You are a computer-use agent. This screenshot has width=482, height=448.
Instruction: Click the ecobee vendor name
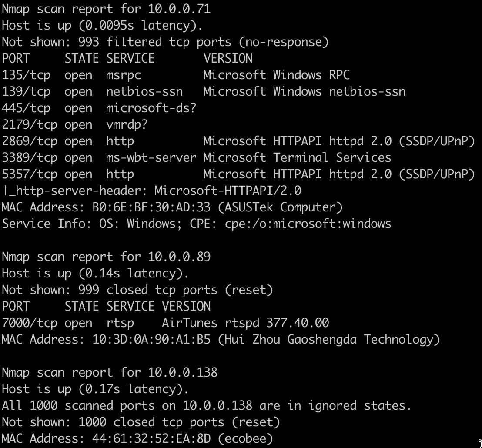point(245,439)
